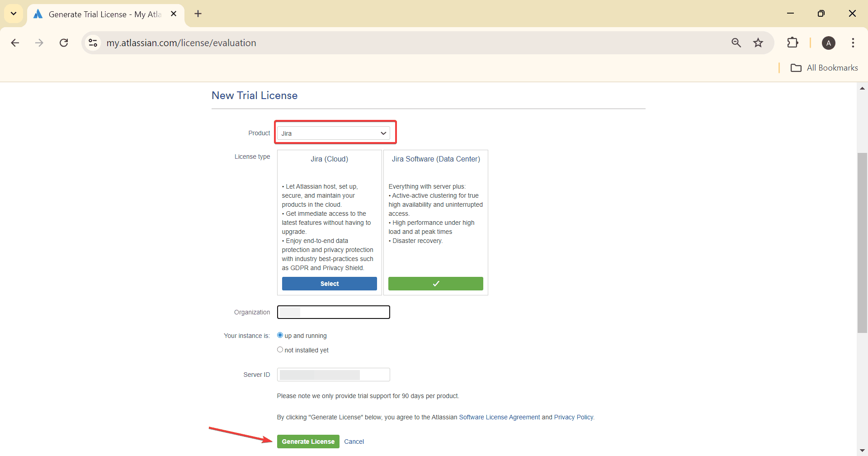This screenshot has width=868, height=456.
Task: Select the Generate Trial License tab
Action: coord(105,14)
